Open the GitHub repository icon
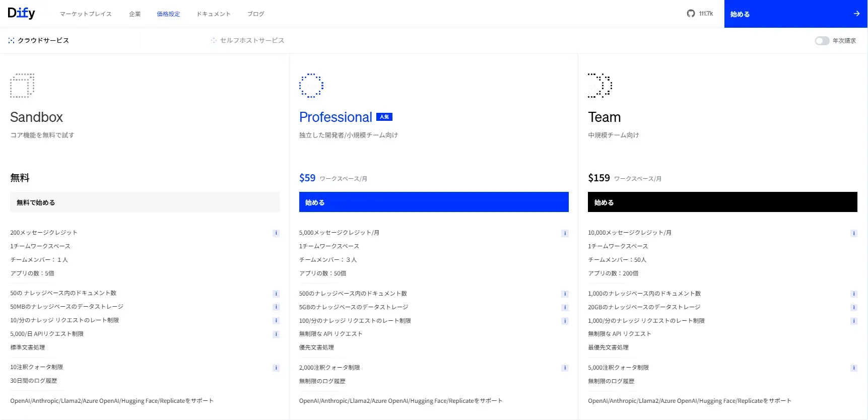This screenshot has width=868, height=420. (691, 14)
